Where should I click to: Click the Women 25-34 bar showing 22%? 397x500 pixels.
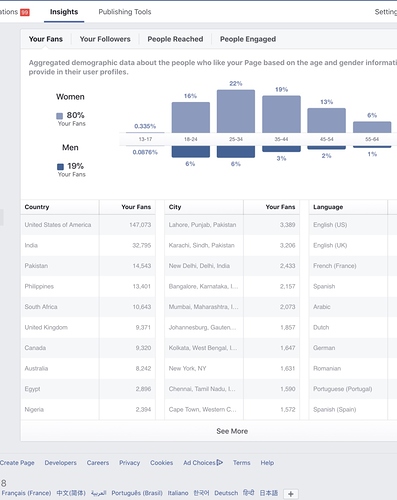236,111
